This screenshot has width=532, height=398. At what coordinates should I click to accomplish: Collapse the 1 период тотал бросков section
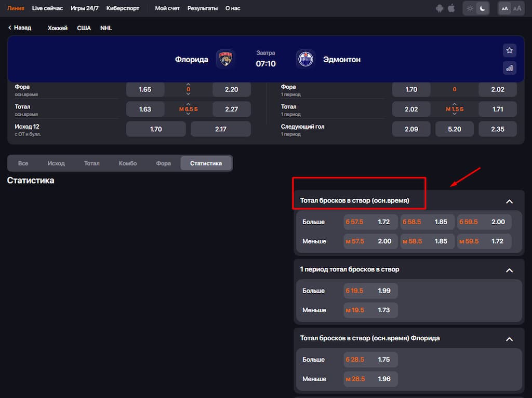coord(509,270)
